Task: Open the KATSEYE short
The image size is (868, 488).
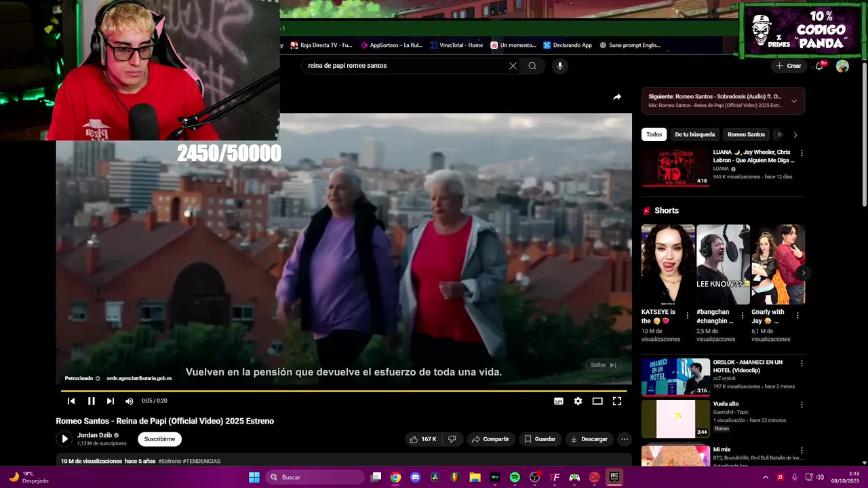Action: point(668,264)
